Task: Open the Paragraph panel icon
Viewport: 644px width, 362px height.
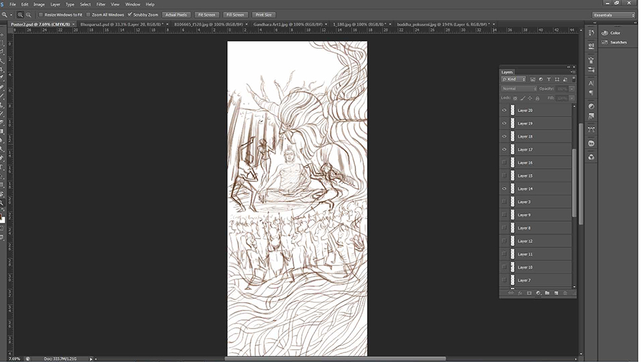Action: (x=591, y=93)
